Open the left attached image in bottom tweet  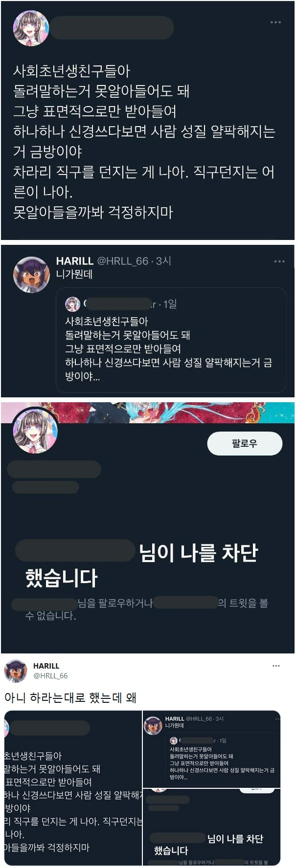(x=73, y=788)
